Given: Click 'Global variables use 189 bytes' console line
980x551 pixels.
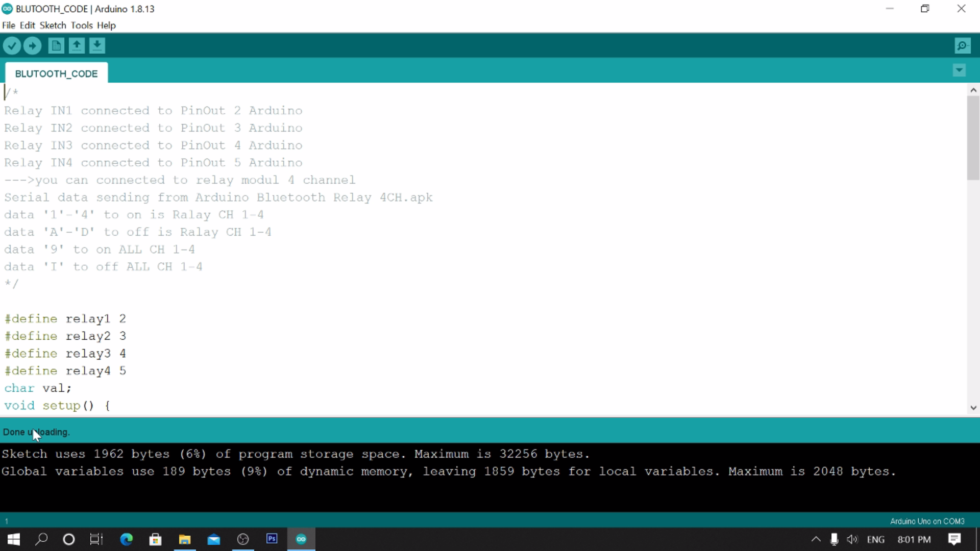Looking at the screenshot, I should [x=449, y=471].
